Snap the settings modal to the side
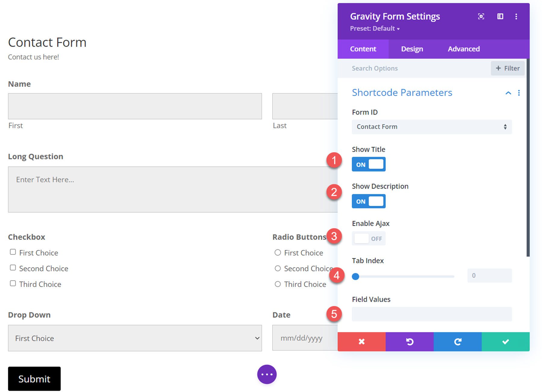Image resolution: width=542 pixels, height=392 pixels. tap(500, 17)
